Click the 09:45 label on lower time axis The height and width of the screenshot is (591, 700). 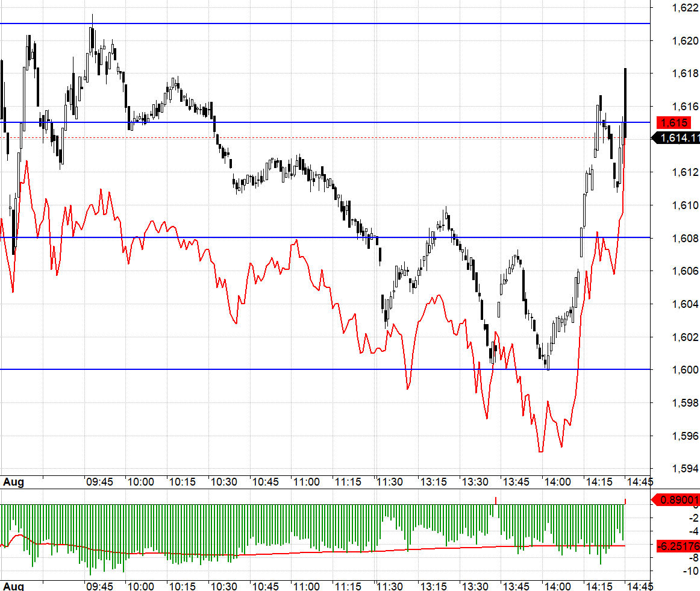[x=99, y=586]
